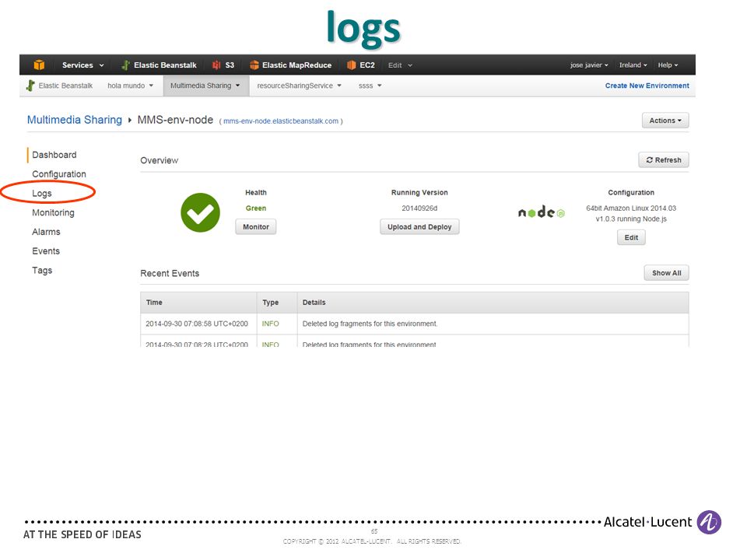Open the Ireland region selector

[633, 65]
